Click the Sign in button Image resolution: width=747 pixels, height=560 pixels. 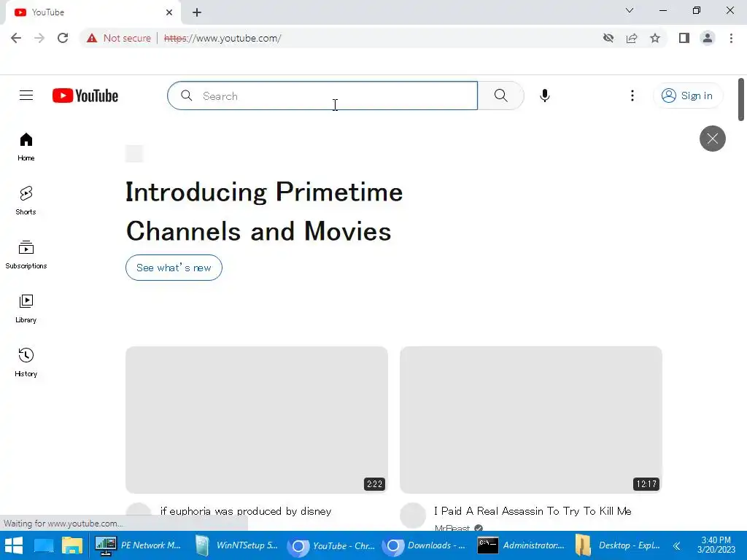tap(687, 96)
